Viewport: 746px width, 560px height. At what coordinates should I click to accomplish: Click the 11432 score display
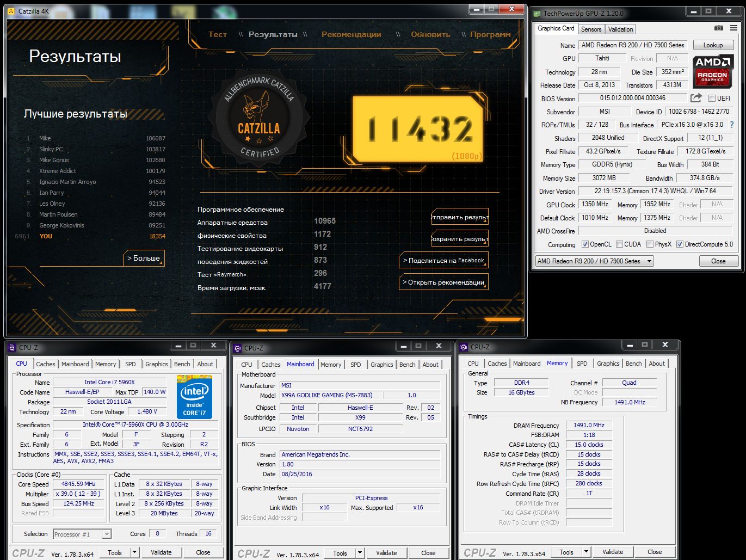(x=418, y=129)
